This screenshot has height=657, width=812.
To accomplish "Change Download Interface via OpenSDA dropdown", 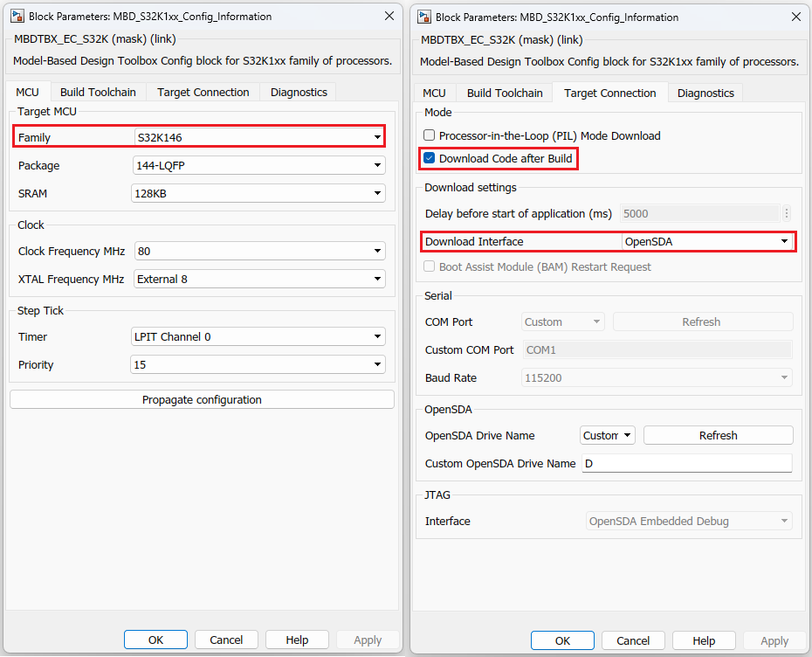I will coord(784,241).
